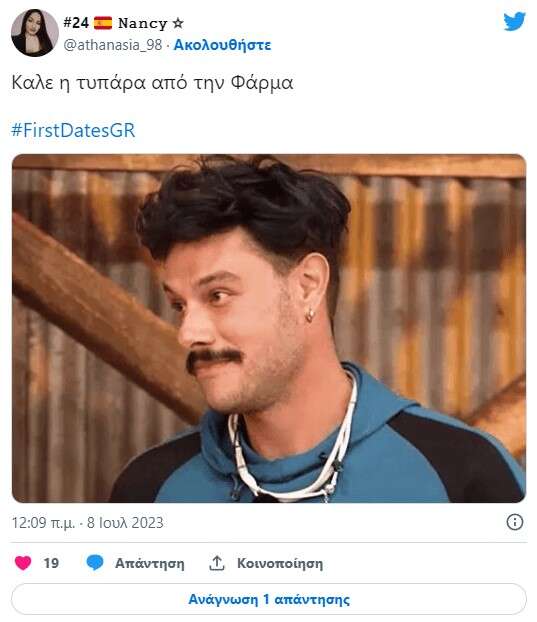The height and width of the screenshot is (622, 537).
Task: Click the Spain flag emoji in name
Action: [103, 23]
